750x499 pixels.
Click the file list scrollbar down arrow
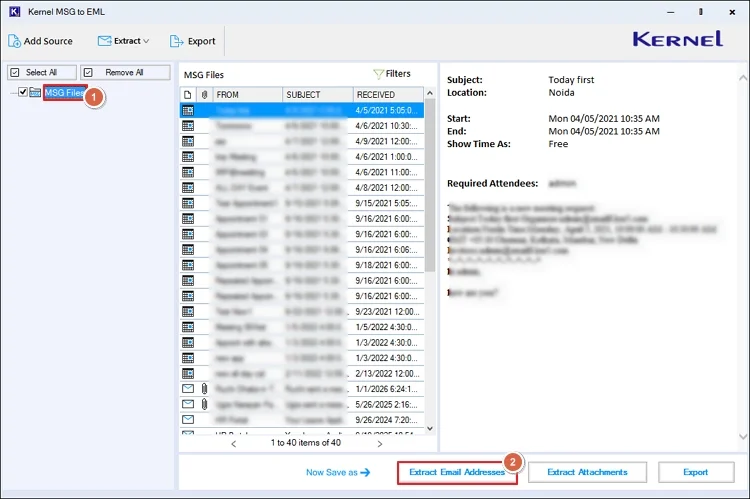pos(430,429)
